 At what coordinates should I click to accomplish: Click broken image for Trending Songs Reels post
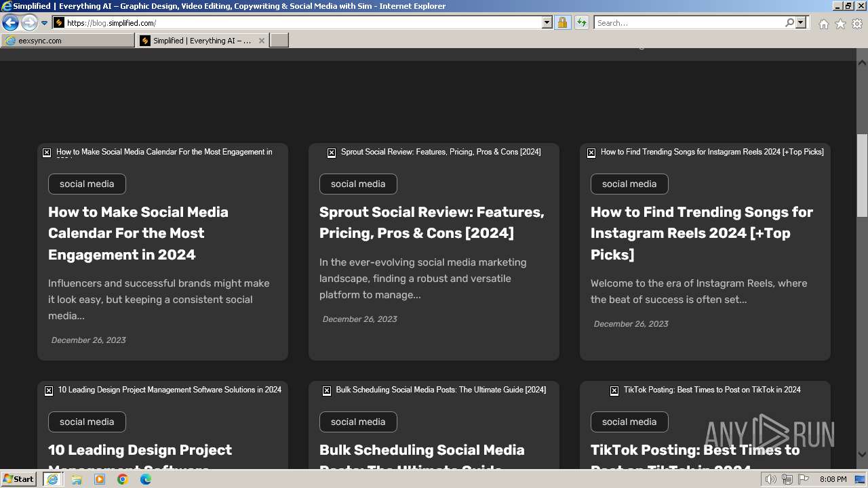point(591,152)
